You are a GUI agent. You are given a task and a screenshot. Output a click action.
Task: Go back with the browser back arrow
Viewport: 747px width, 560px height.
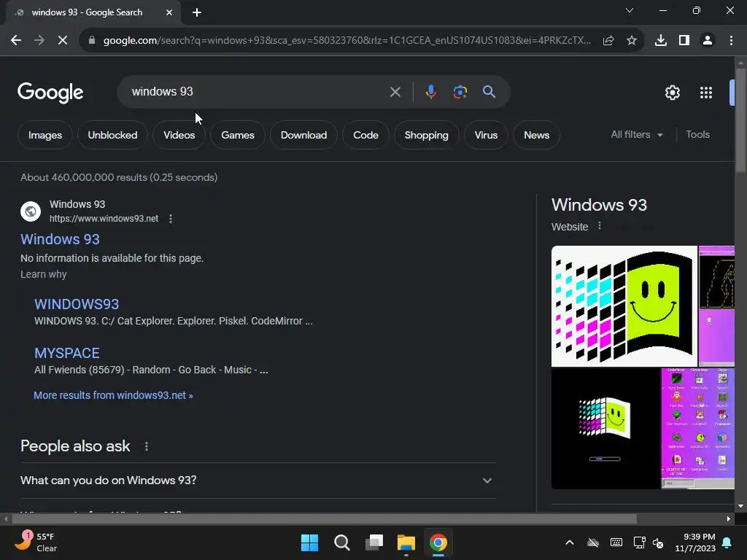pyautogui.click(x=16, y=41)
